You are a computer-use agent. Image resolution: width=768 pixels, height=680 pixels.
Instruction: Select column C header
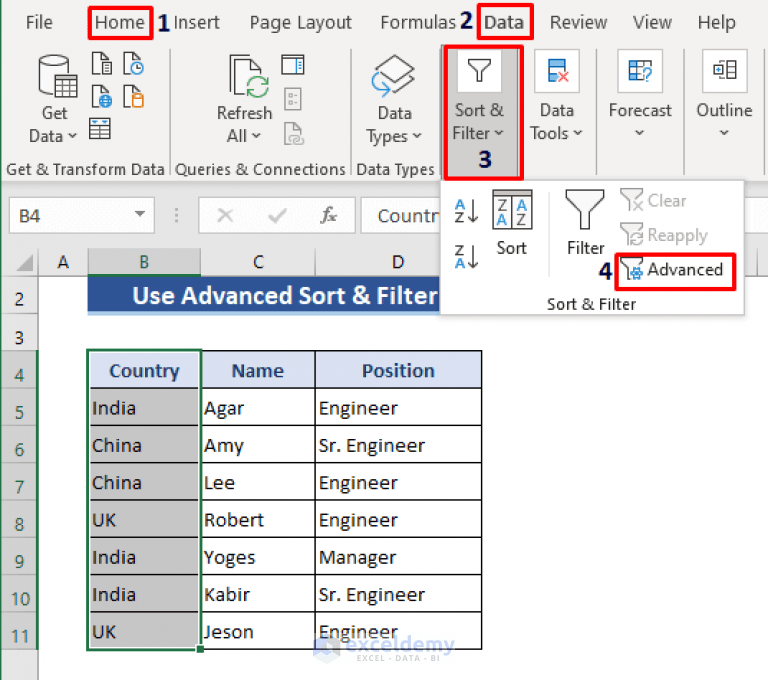pyautogui.click(x=258, y=262)
